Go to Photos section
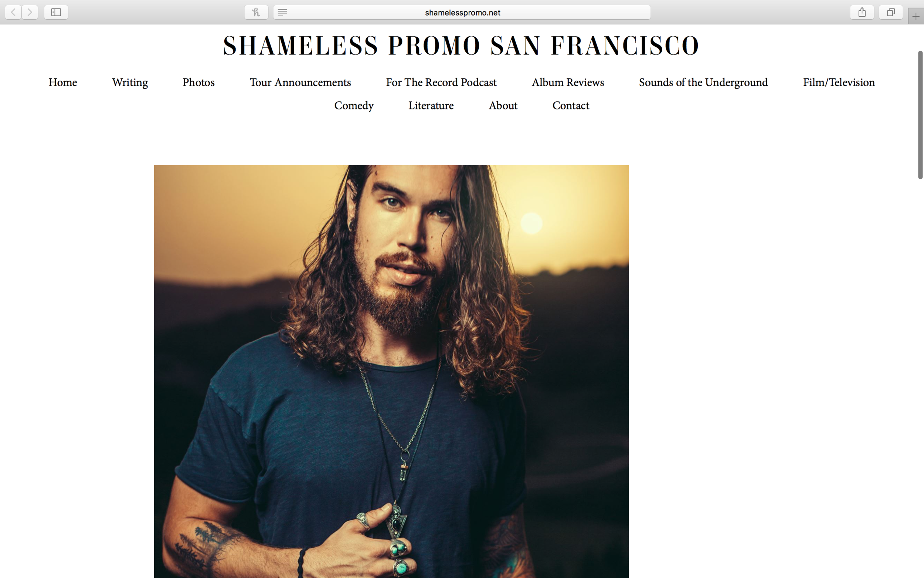Viewport: 924px width, 578px height. click(x=198, y=82)
